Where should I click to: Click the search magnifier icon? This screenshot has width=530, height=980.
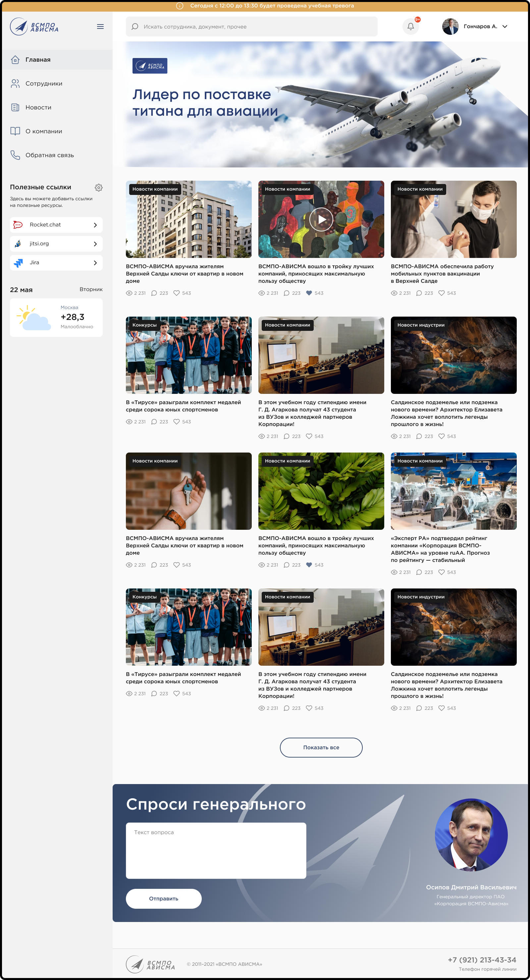tap(134, 27)
